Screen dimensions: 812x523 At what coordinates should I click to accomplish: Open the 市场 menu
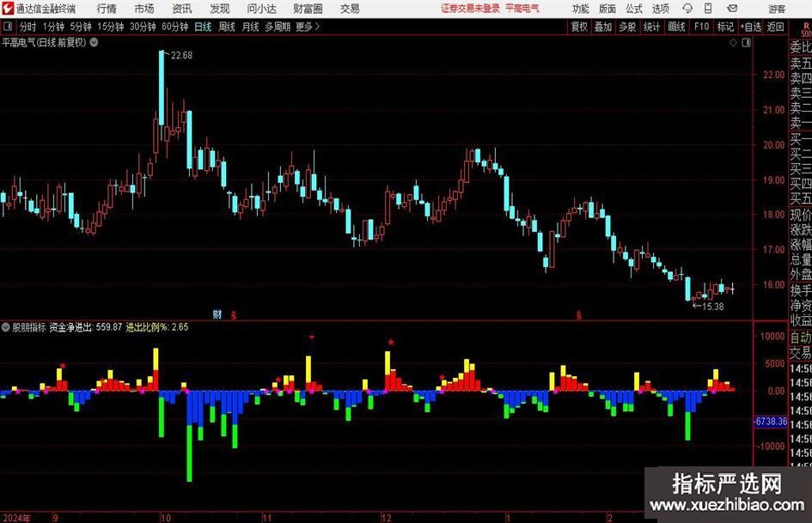click(144, 9)
